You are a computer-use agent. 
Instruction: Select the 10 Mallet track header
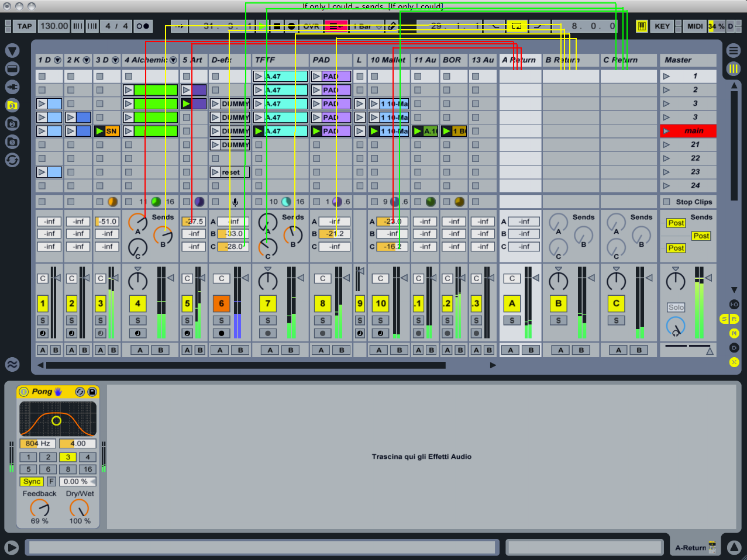click(x=389, y=60)
